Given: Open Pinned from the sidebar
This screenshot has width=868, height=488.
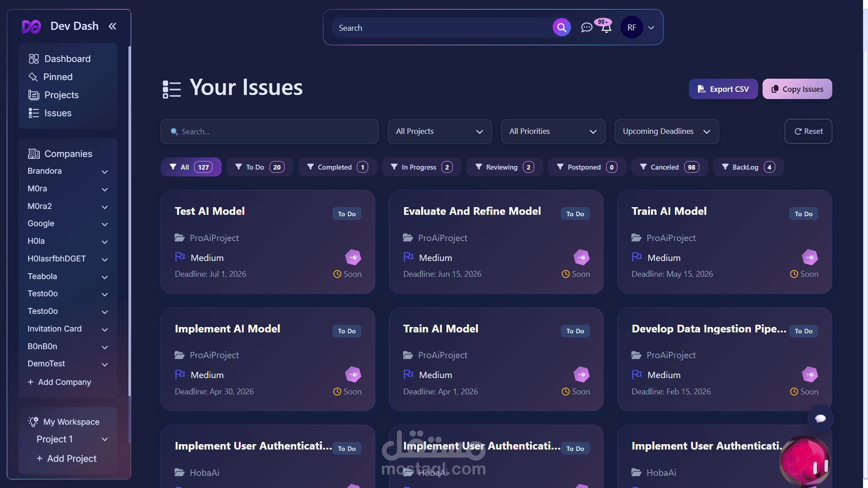Looking at the screenshot, I should tap(51, 77).
